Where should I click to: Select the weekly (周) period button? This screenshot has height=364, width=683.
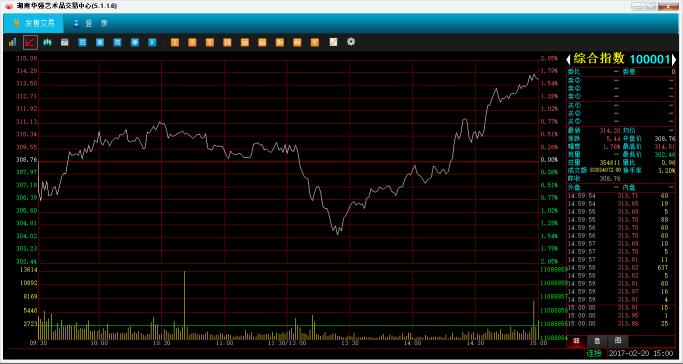pyautogui.click(x=100, y=42)
